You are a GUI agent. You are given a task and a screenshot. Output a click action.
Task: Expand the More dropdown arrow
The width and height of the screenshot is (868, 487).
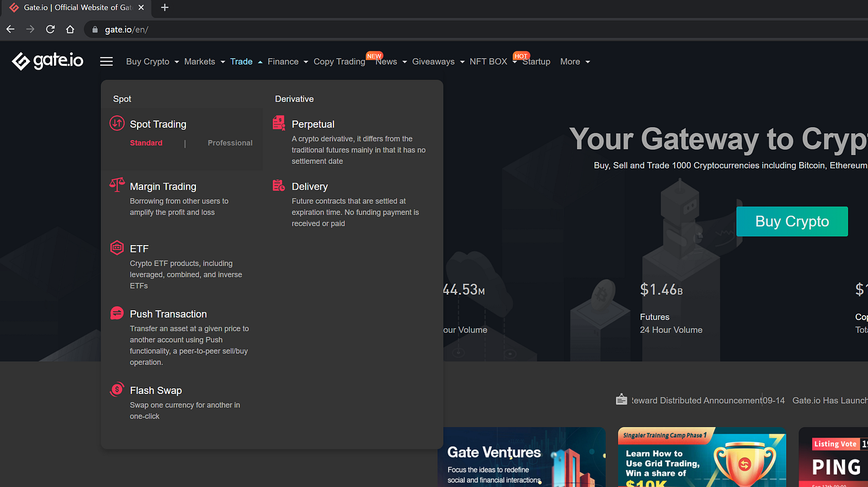588,62
